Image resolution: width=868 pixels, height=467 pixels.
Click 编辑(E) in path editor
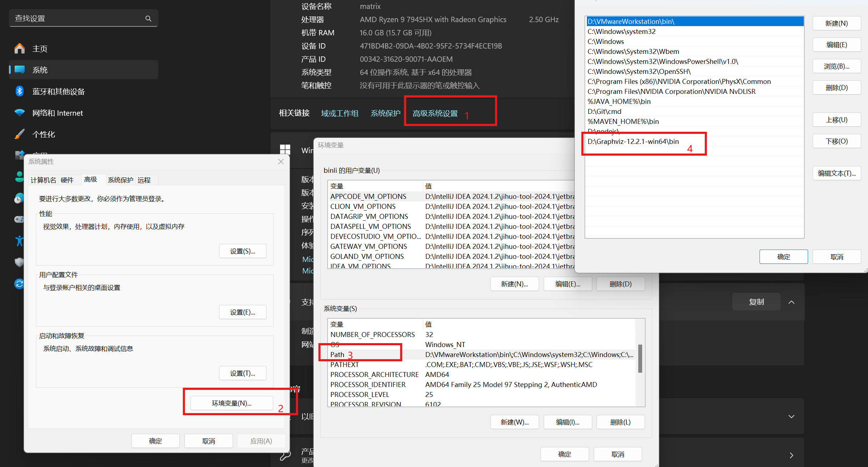[x=837, y=45]
